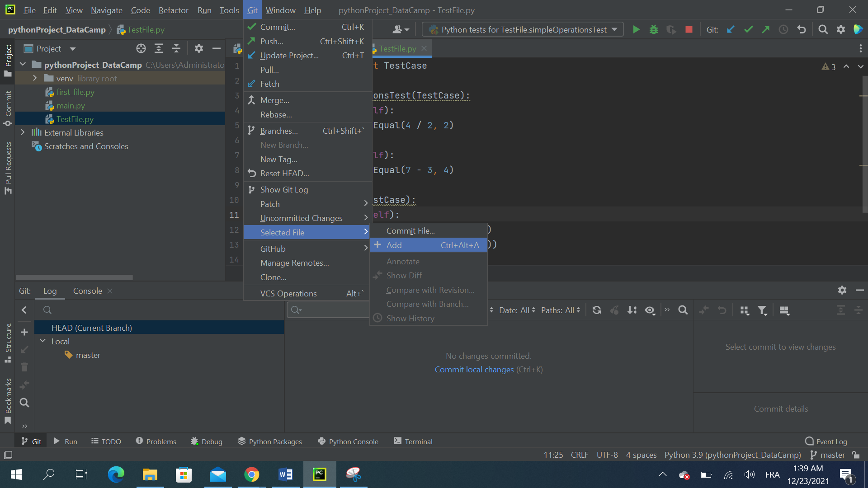Open Git log filter funnel
The width and height of the screenshot is (868, 488).
pyautogui.click(x=763, y=310)
